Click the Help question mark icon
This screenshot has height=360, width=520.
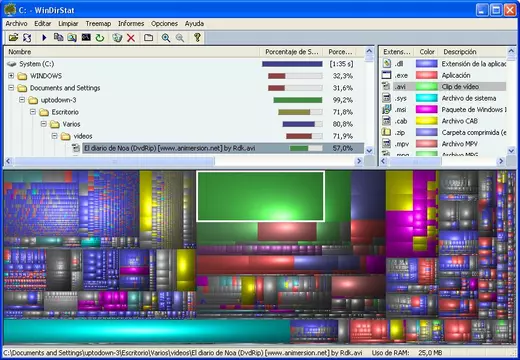pos(197,37)
